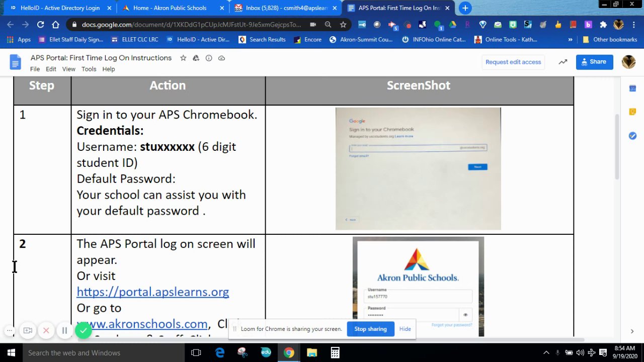The height and width of the screenshot is (362, 644).
Task: Open the Google account avatar in Docs
Action: [628, 62]
